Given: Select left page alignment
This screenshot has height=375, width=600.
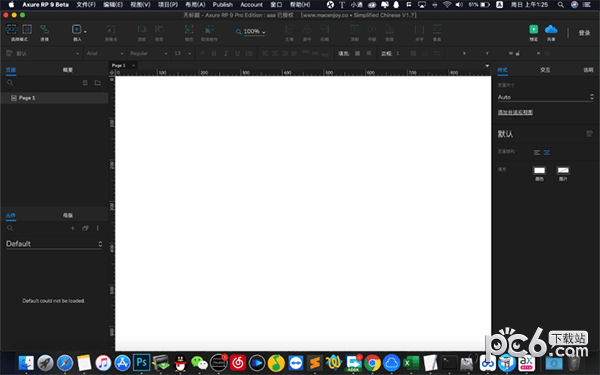Looking at the screenshot, I should 537,153.
